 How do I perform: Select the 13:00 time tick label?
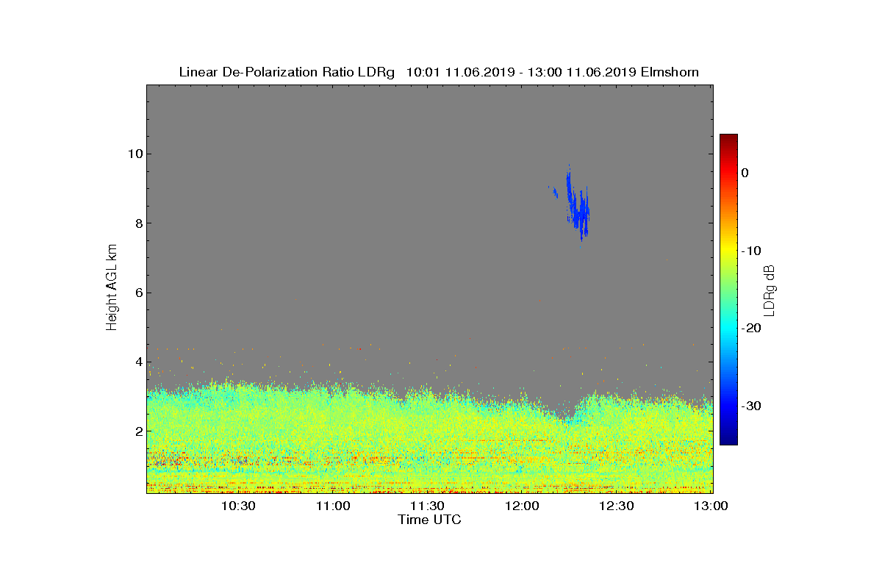point(711,506)
